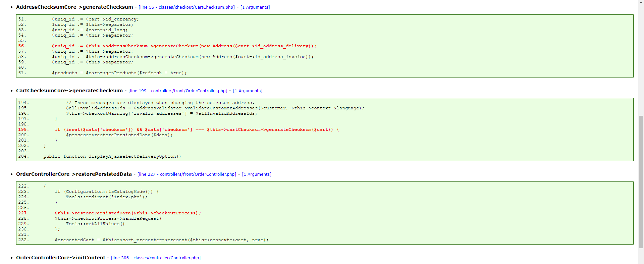Click line 224 Tools::redirect code

tap(107, 197)
